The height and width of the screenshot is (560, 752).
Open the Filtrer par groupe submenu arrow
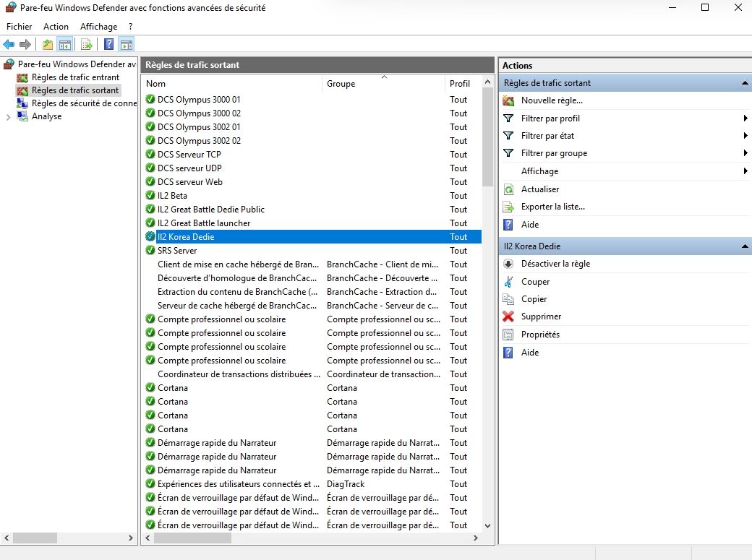tap(745, 153)
